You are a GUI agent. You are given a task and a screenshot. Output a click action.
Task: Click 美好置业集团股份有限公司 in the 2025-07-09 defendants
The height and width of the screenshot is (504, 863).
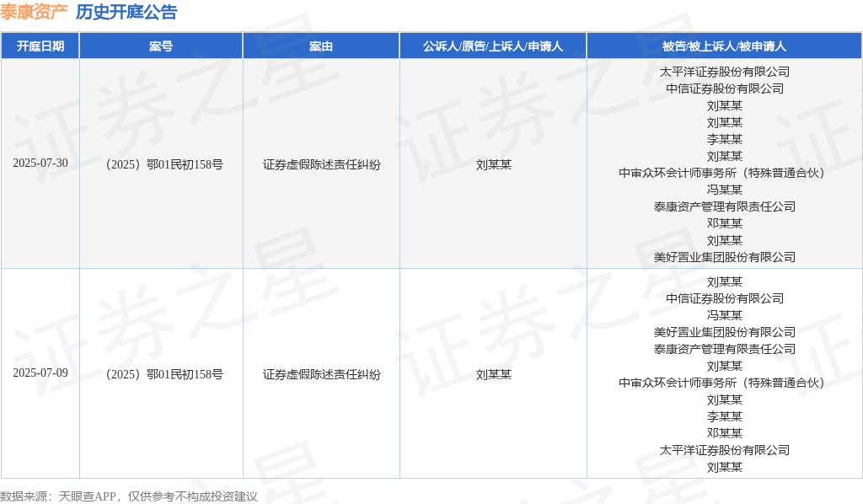point(724,332)
